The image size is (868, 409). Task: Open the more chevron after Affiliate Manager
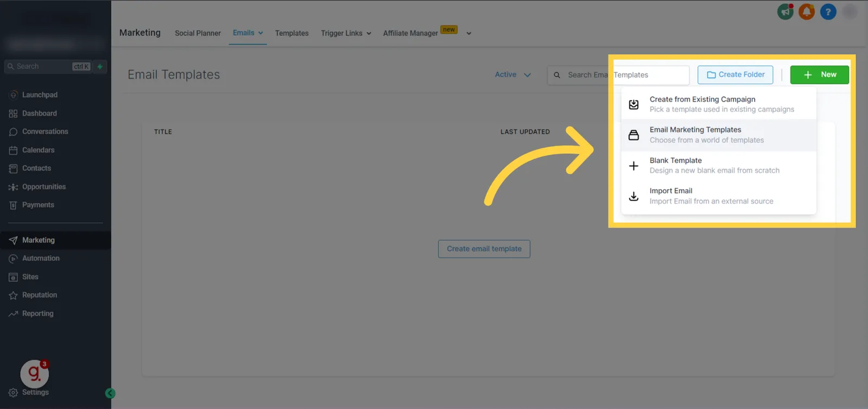(469, 33)
